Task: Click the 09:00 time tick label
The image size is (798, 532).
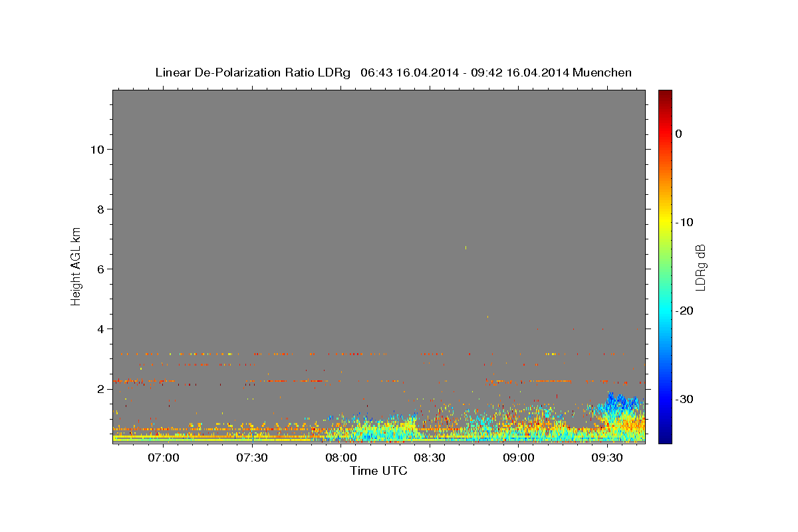Action: pyautogui.click(x=519, y=458)
